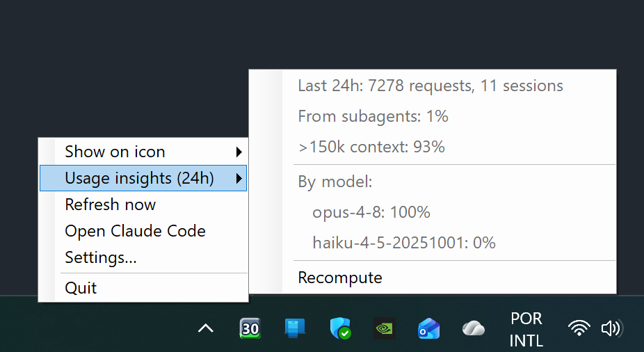
Task: Select Usage insights (24h) menu entry
Action: tap(143, 178)
